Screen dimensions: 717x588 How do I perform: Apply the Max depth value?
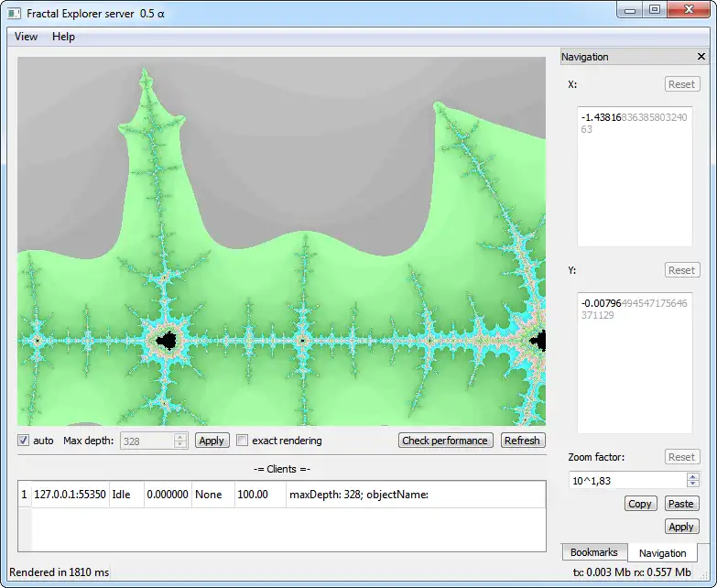(212, 441)
